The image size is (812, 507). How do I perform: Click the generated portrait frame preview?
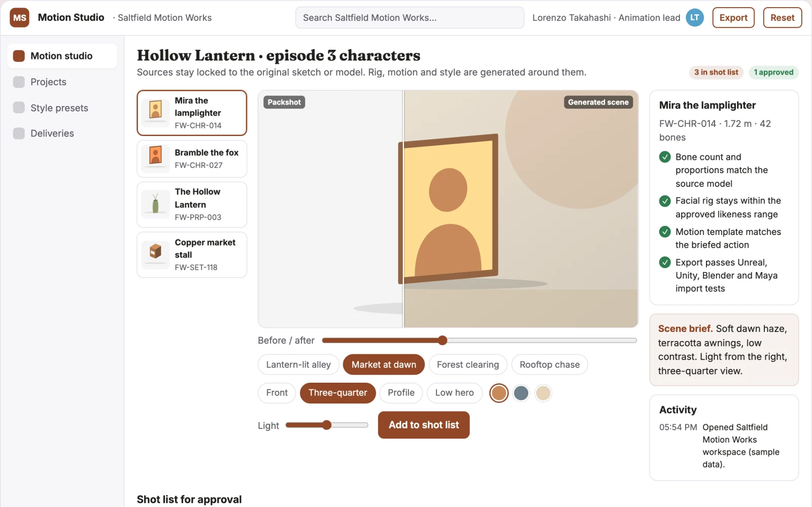click(x=448, y=209)
